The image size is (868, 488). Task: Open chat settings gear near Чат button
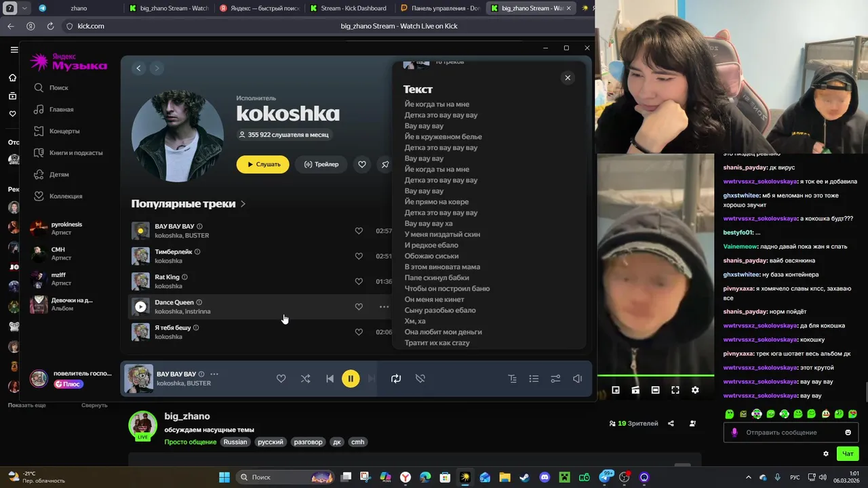[x=826, y=453]
